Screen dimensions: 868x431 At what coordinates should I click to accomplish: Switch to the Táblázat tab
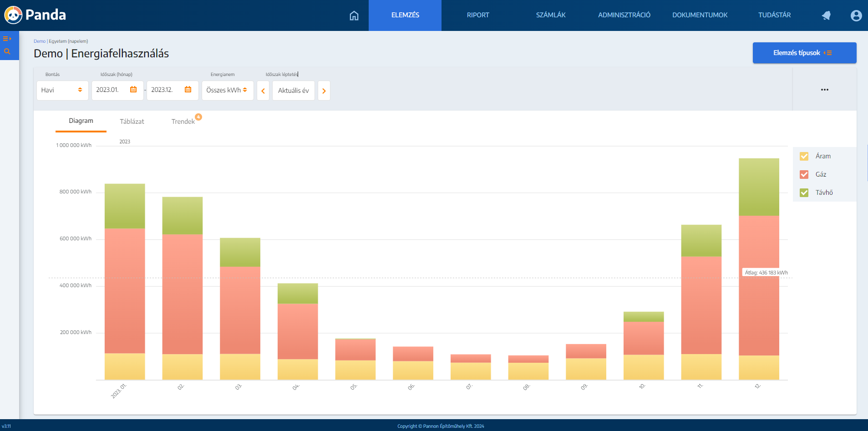click(132, 122)
